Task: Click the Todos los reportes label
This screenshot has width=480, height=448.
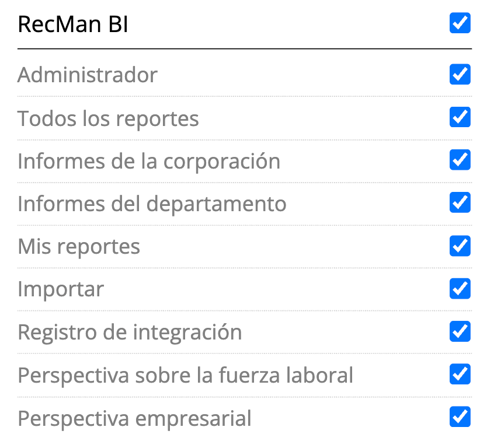Action: [x=108, y=118]
